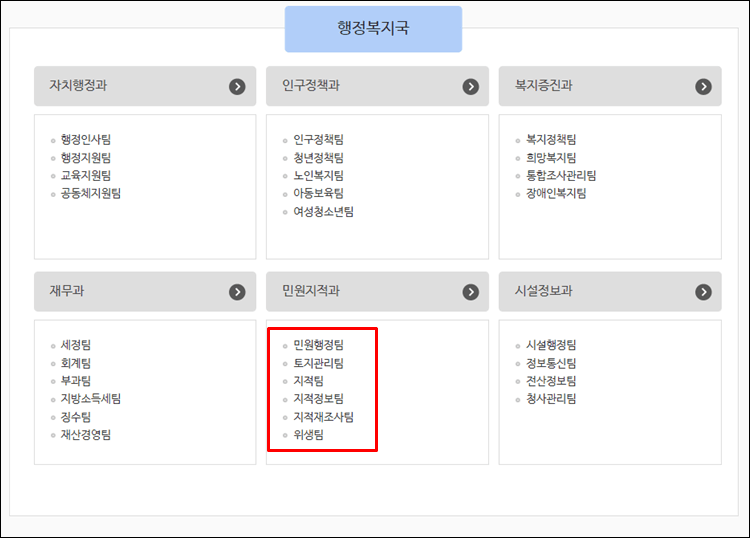The height and width of the screenshot is (538, 750).
Task: Select 세정팀 in the 재무과 list
Action: 76,345
